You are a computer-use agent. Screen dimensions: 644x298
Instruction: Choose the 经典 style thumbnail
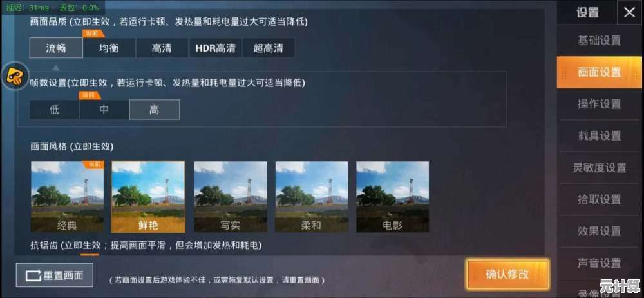click(68, 197)
